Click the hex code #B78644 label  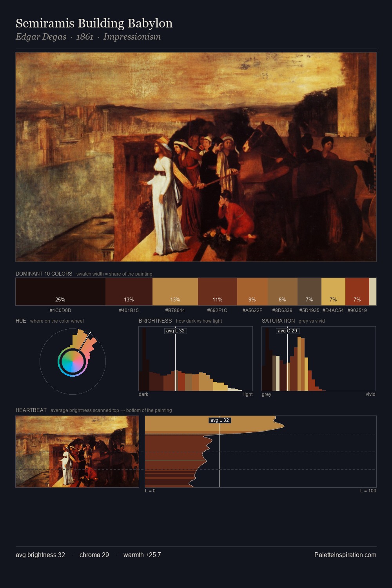[175, 310]
